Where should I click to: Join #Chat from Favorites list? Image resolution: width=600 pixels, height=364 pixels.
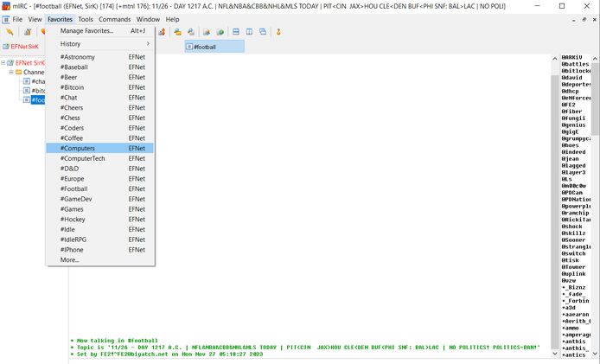(x=100, y=97)
